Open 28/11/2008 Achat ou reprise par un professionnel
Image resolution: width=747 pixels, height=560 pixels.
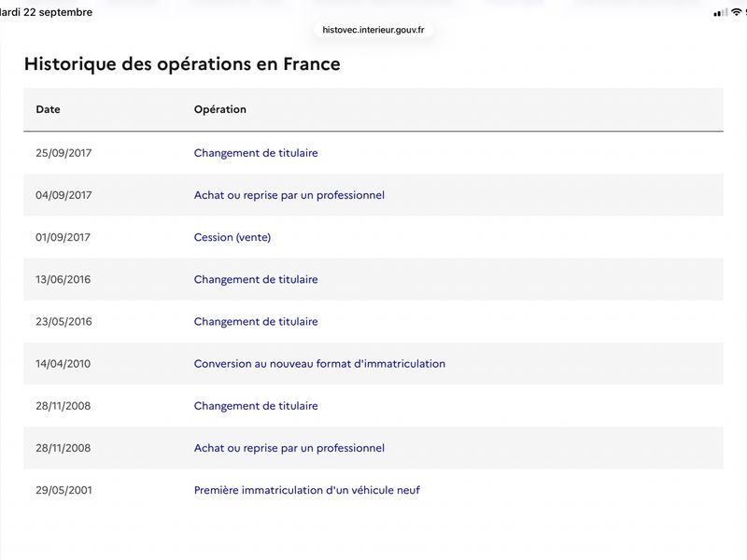point(289,448)
